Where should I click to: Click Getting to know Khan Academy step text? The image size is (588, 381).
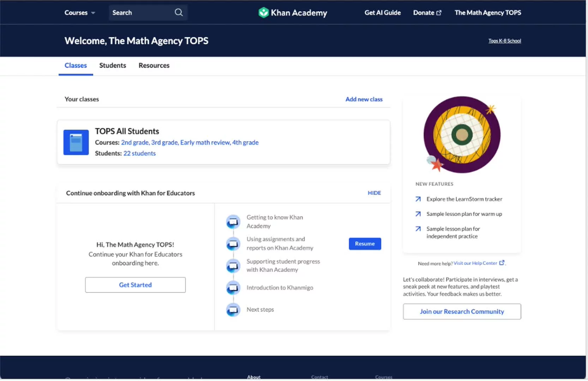point(275,222)
